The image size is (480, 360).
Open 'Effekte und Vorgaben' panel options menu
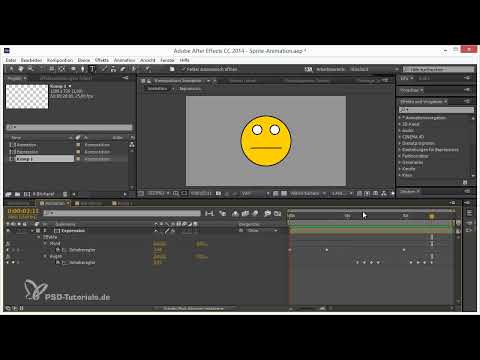tap(467, 101)
